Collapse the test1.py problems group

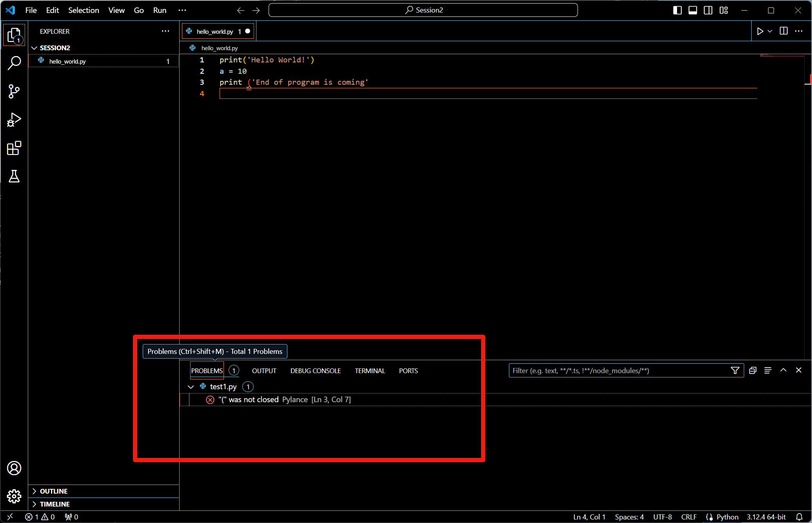[191, 387]
